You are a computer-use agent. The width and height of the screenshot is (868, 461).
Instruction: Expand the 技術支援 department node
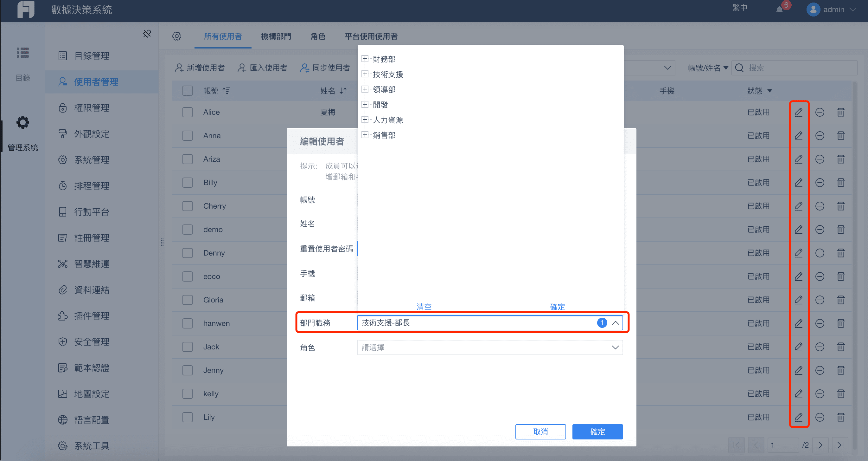[365, 74]
